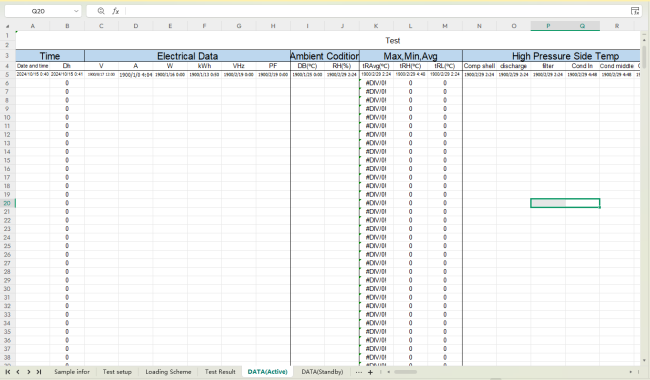Click the 'tRL(ºC)' label cell
650x380 pixels.
click(445, 66)
